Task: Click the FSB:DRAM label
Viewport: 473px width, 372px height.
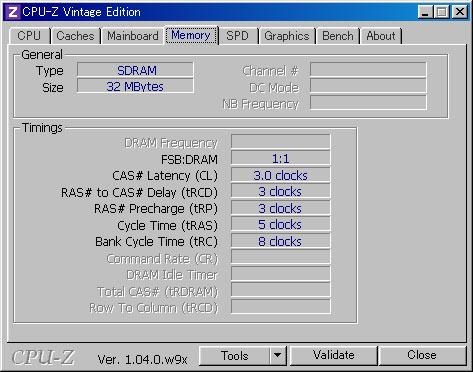Action: [189, 160]
